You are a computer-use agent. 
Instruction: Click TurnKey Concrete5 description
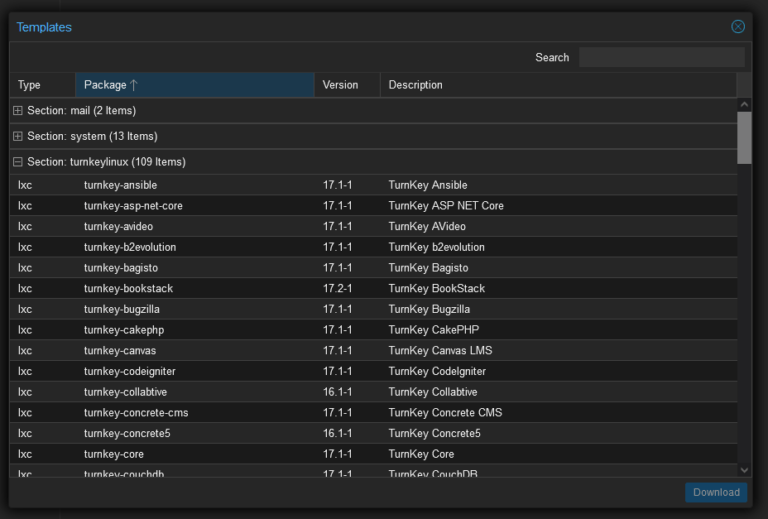point(434,433)
